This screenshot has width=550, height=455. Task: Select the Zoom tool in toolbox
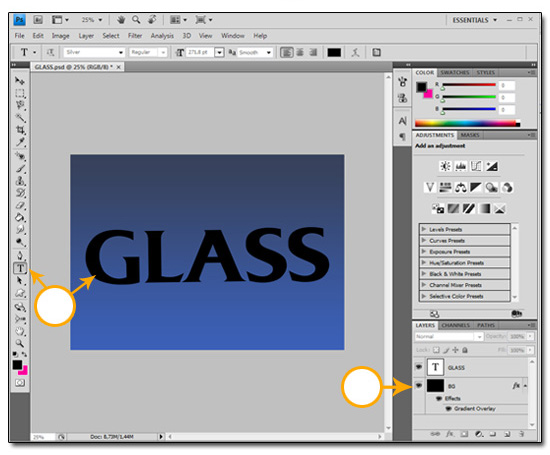point(20,343)
